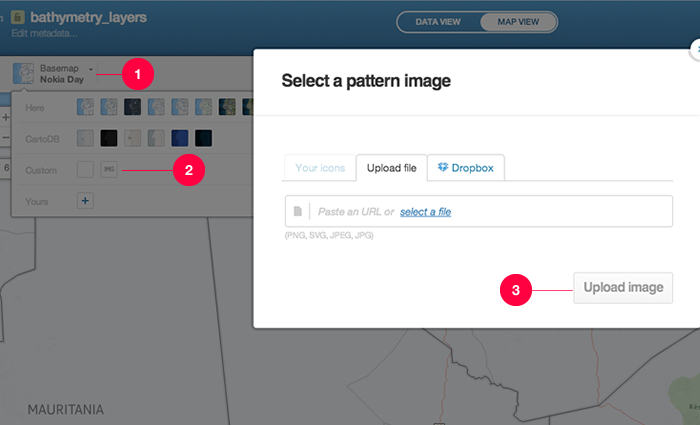Click the Upload image button
This screenshot has width=700, height=425.
click(x=623, y=288)
